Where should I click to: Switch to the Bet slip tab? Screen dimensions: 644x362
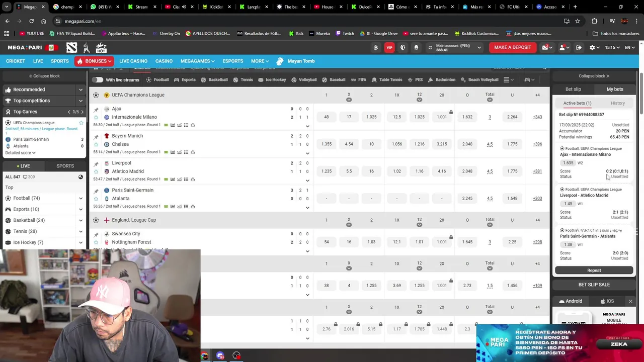click(x=573, y=89)
